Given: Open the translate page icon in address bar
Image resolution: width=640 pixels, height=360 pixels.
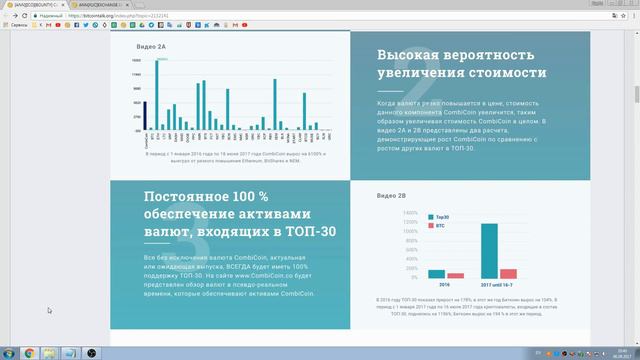Looking at the screenshot, I should [615, 16].
